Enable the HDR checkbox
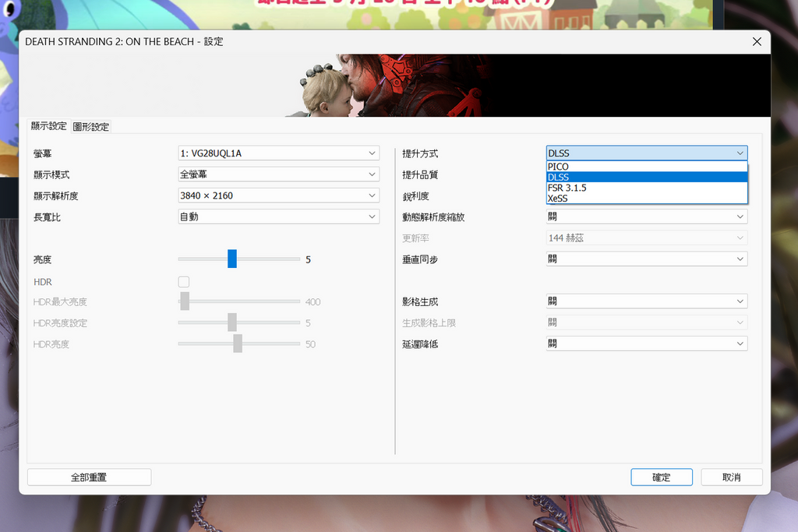The height and width of the screenshot is (532, 798). (184, 282)
